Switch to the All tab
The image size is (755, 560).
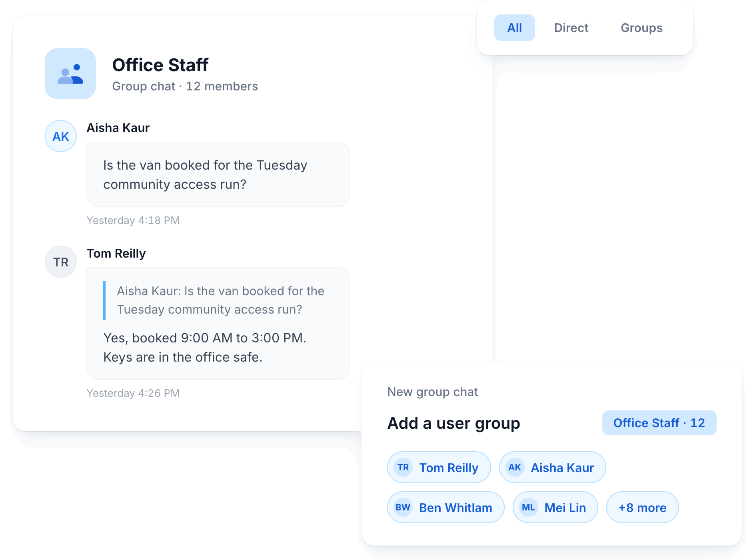click(514, 28)
